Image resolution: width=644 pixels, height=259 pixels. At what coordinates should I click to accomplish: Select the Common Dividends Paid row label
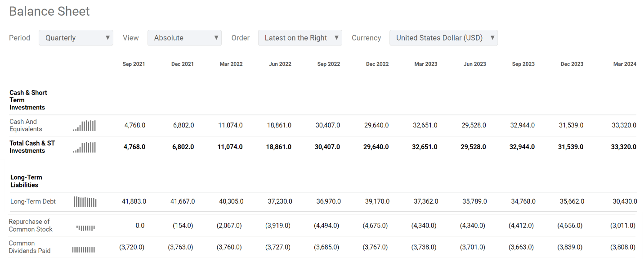pos(29,247)
